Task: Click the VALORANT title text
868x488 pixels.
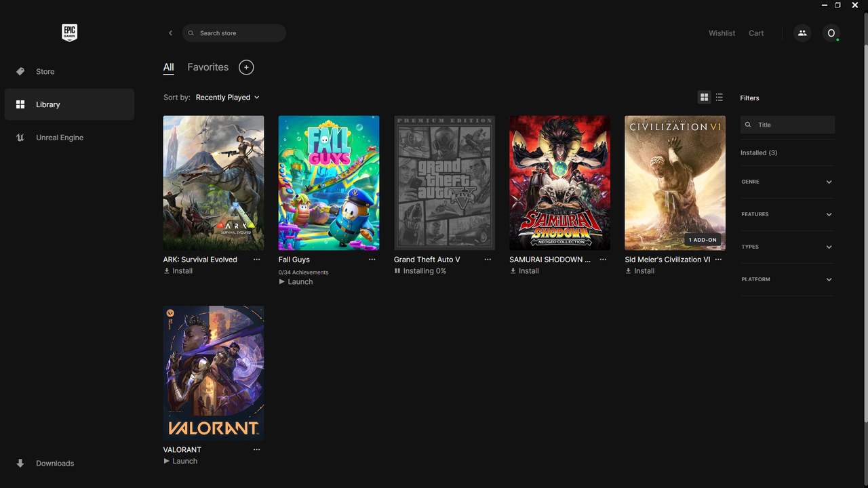Action: point(182,449)
